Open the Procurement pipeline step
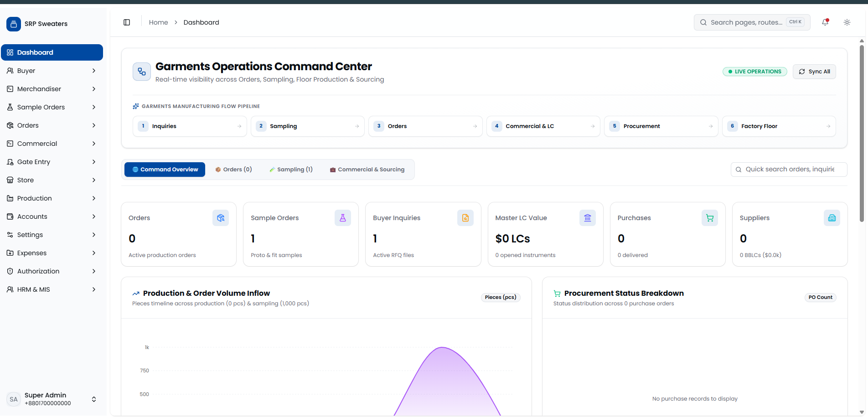This screenshot has width=868, height=417. tap(661, 126)
